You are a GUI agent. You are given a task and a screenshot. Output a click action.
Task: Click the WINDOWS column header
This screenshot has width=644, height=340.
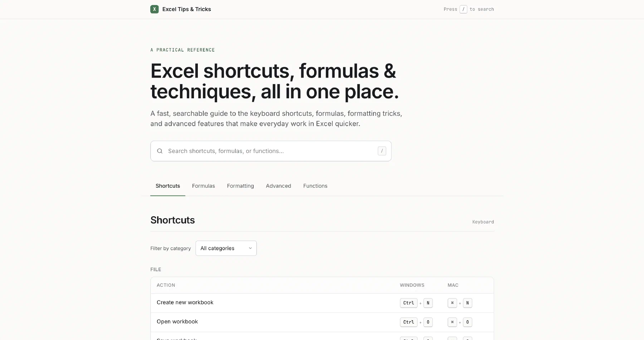(x=412, y=285)
